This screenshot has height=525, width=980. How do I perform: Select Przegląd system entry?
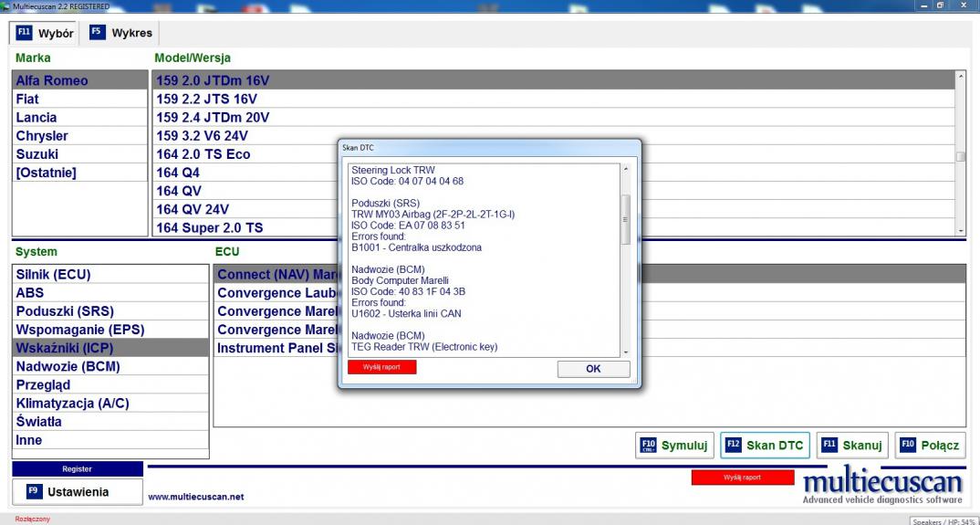click(110, 384)
